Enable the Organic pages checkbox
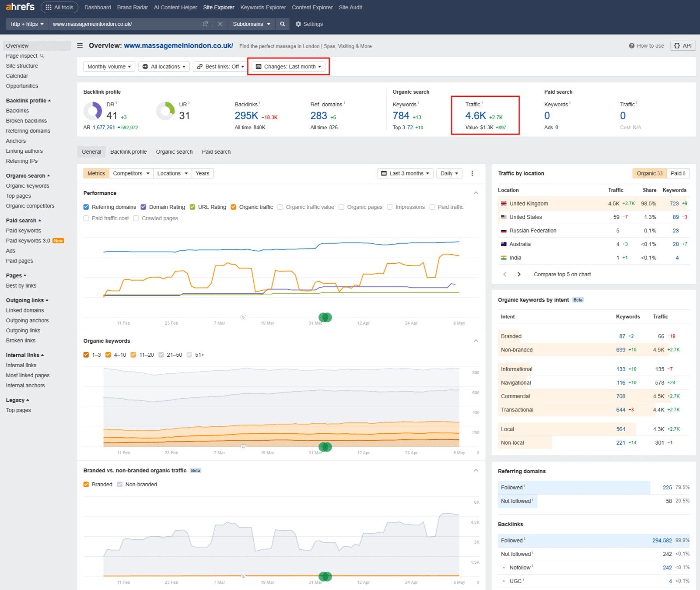The width and height of the screenshot is (700, 590). tap(341, 207)
